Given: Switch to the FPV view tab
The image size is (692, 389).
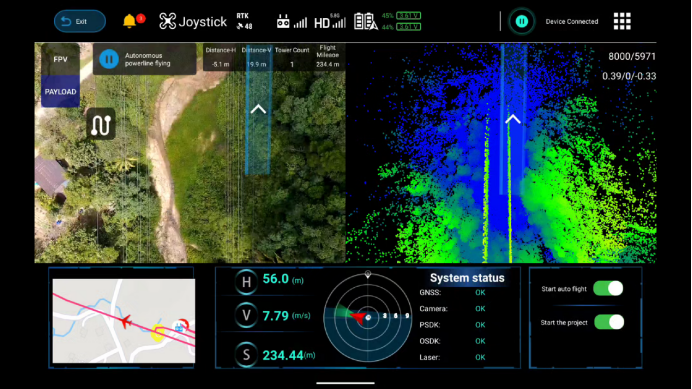Looking at the screenshot, I should coord(60,59).
